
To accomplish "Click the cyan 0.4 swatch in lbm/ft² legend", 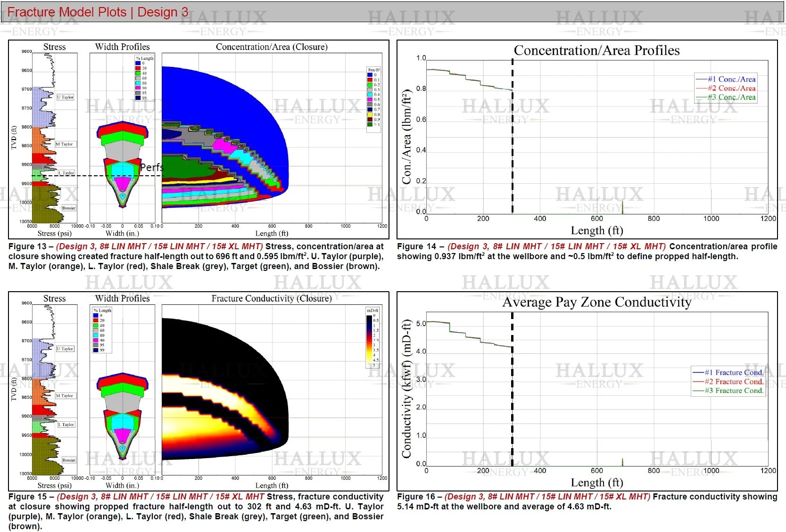I will (x=370, y=95).
